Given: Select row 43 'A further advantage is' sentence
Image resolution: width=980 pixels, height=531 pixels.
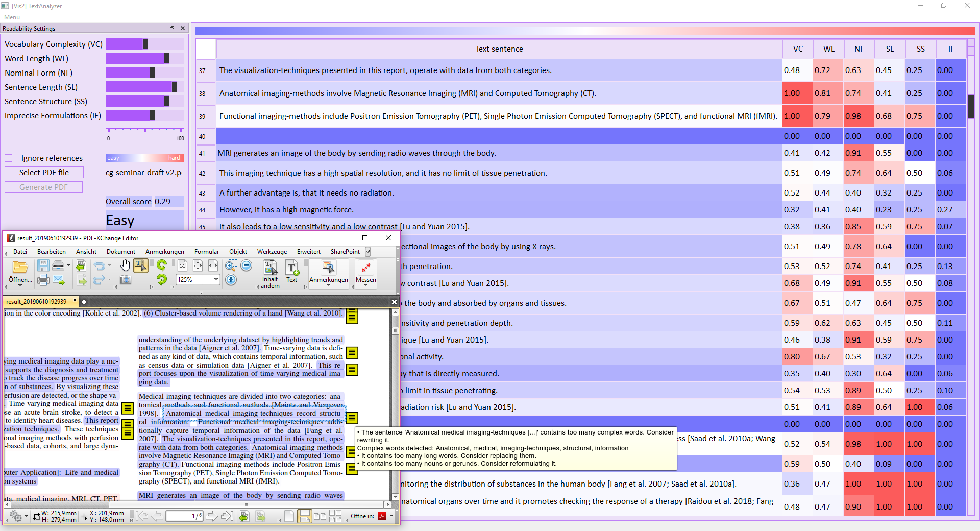Looking at the screenshot, I should 499,193.
